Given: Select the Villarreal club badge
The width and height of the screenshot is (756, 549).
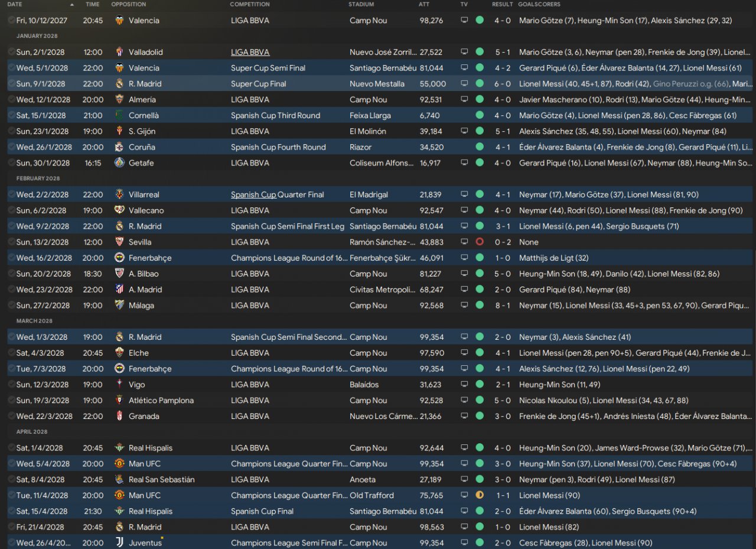Looking at the screenshot, I should pos(119,194).
